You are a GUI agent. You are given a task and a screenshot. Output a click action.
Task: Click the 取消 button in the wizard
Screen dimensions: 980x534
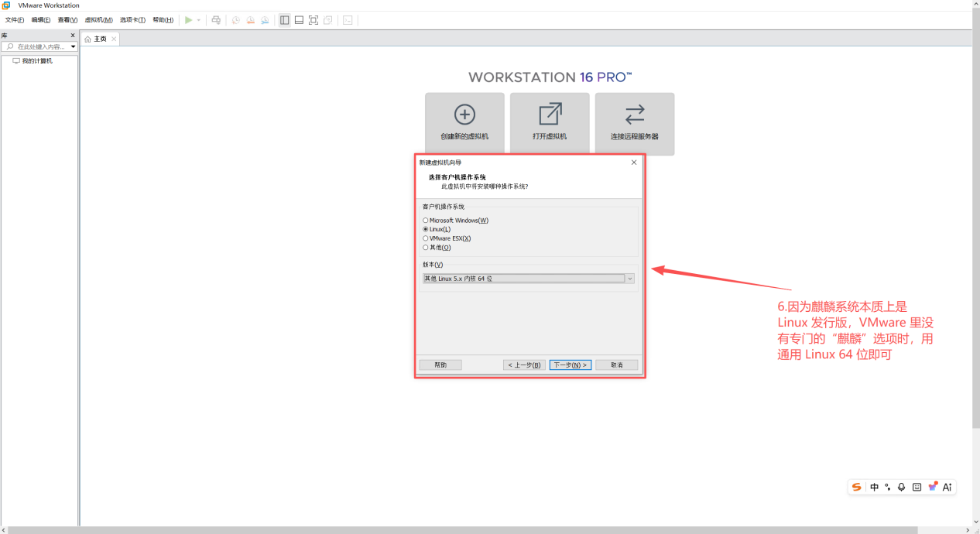tap(617, 365)
